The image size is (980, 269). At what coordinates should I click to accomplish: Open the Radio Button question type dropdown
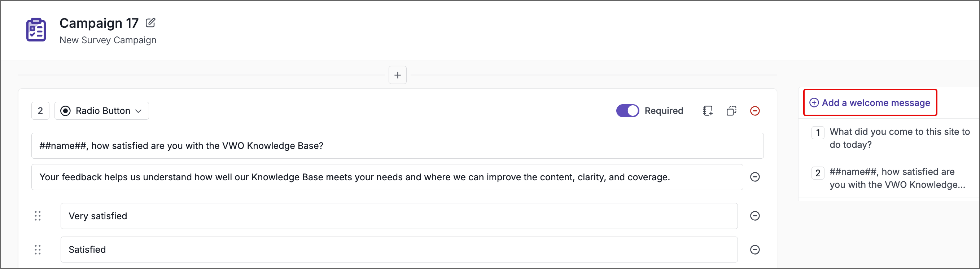[x=102, y=111]
